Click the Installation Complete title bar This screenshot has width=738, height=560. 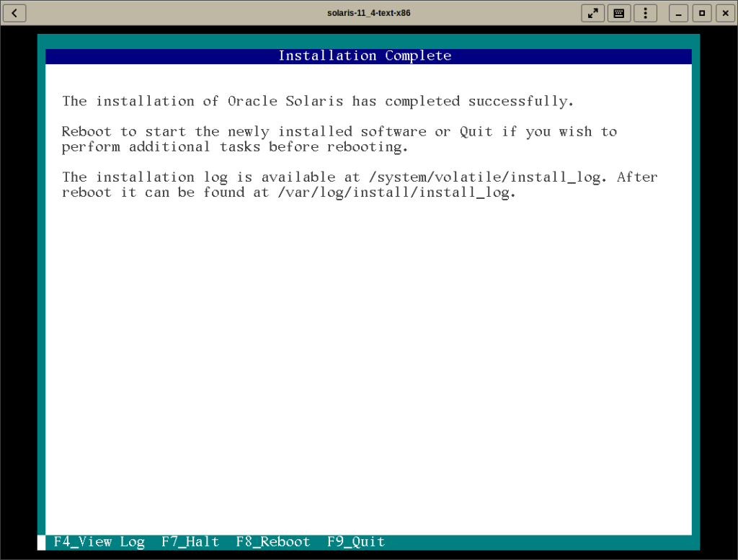click(368, 56)
